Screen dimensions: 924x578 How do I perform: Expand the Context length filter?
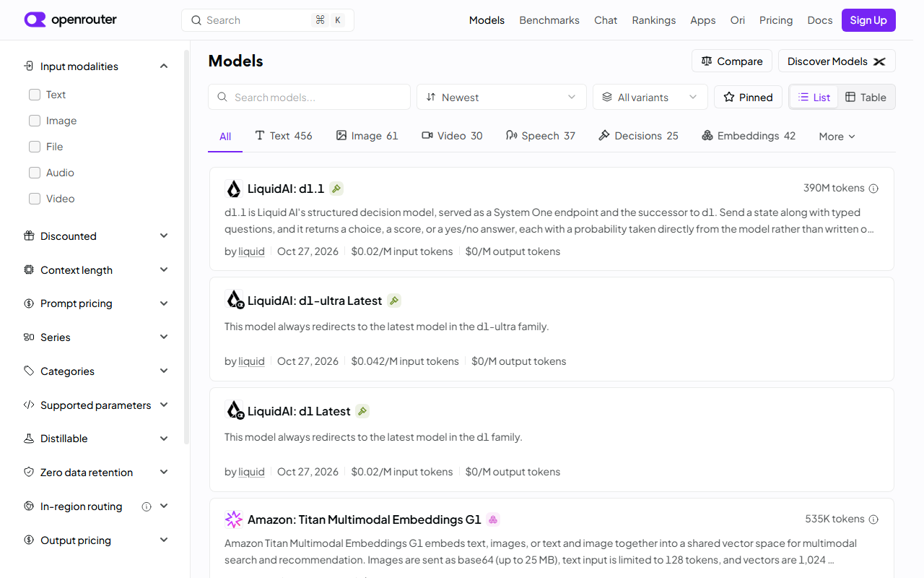[96, 270]
